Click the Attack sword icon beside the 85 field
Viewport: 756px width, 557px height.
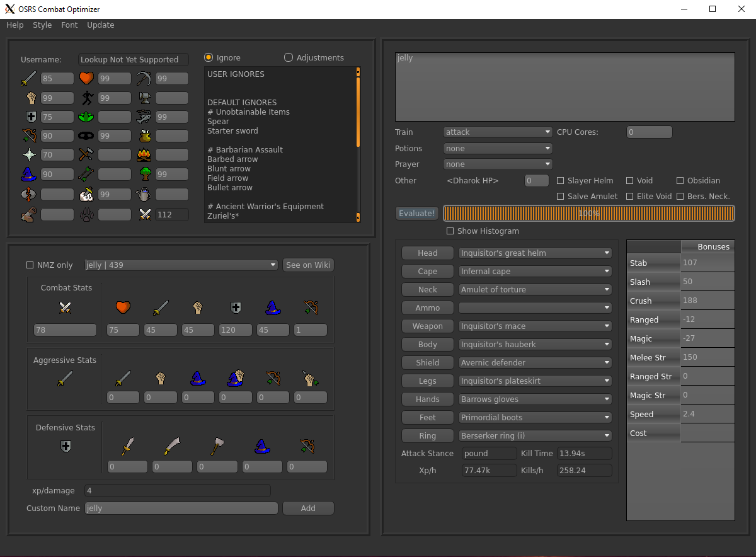[28, 79]
